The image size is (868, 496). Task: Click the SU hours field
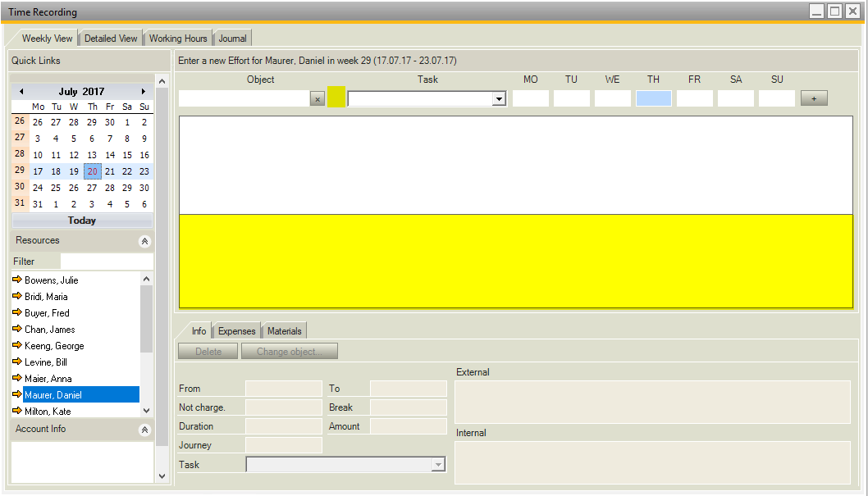(x=777, y=98)
